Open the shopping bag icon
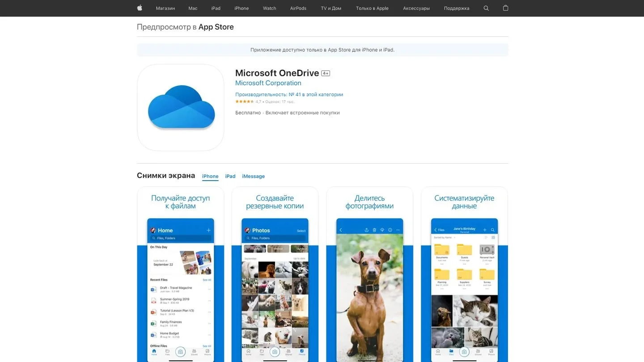Image resolution: width=644 pixels, height=362 pixels. point(505,8)
